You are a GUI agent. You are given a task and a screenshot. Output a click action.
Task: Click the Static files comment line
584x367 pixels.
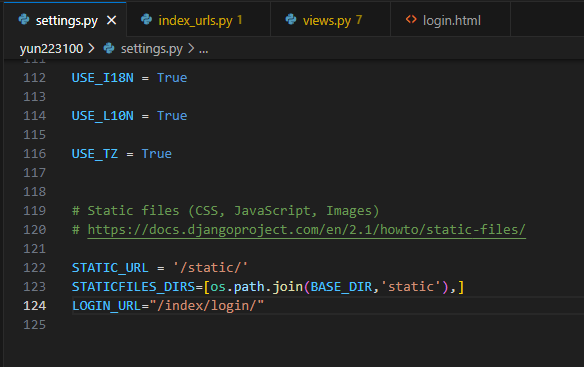coord(225,211)
